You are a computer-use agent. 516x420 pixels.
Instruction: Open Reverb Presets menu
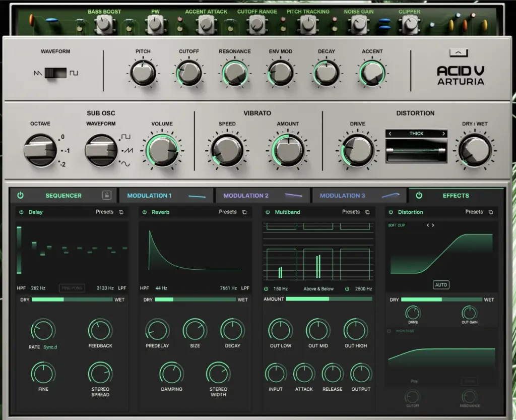click(x=228, y=212)
